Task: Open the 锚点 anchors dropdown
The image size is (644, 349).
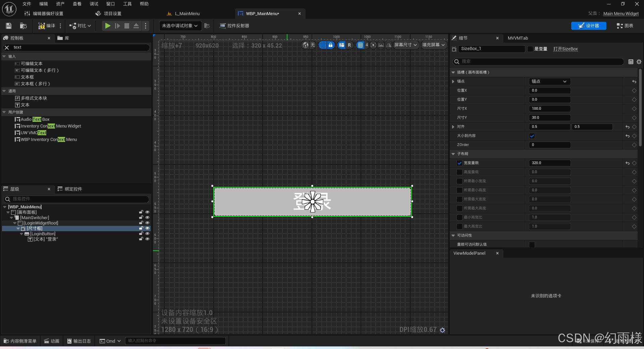Action: click(x=549, y=82)
